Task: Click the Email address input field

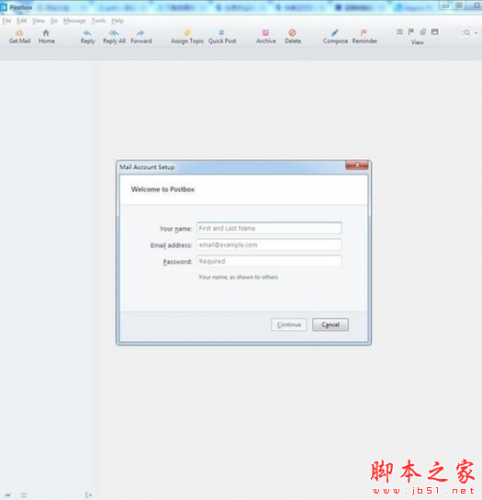Action: coord(269,245)
